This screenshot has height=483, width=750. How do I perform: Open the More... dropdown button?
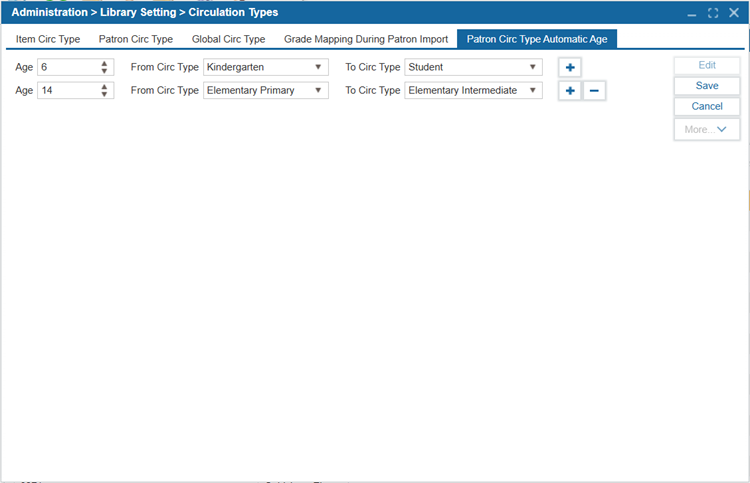coord(706,129)
